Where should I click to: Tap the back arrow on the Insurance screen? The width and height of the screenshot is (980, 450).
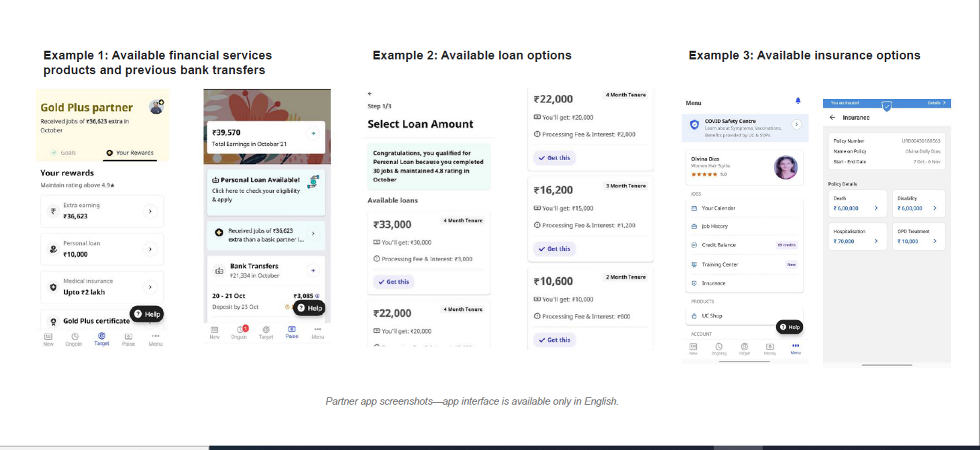click(832, 118)
